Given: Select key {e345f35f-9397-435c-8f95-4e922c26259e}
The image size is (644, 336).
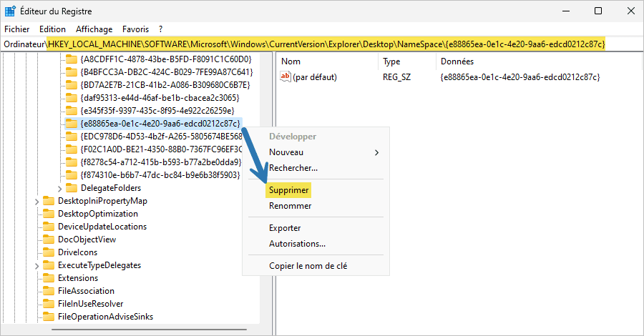Looking at the screenshot, I should coord(157,111).
